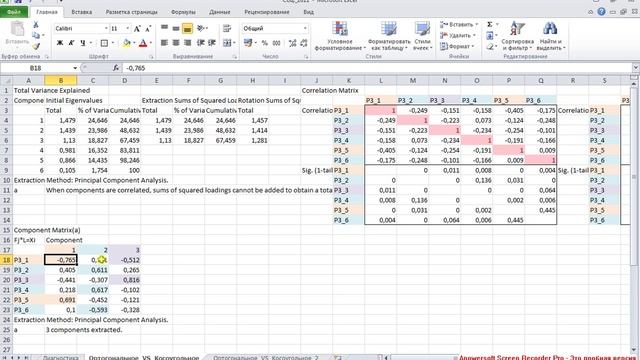Expand the fill color dropdown arrow
Image resolution: width=640 pixels, height=360 pixels.
(134, 43)
